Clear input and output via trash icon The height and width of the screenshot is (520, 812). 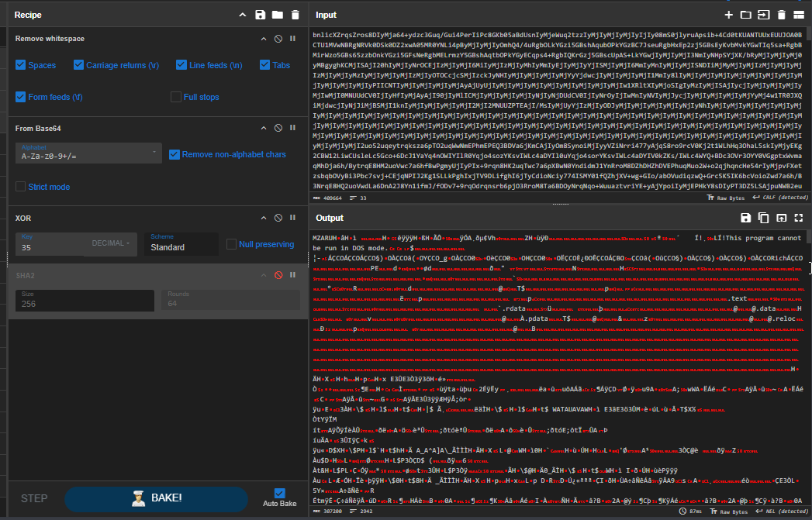point(781,15)
